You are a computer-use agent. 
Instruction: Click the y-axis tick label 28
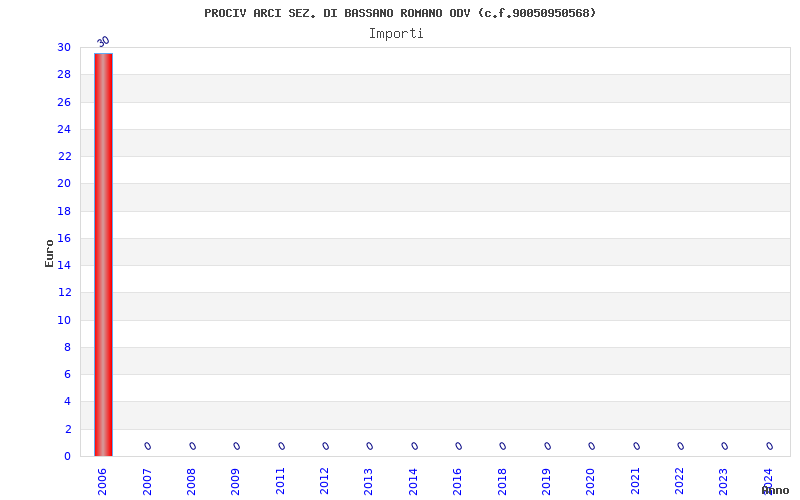pos(64,74)
